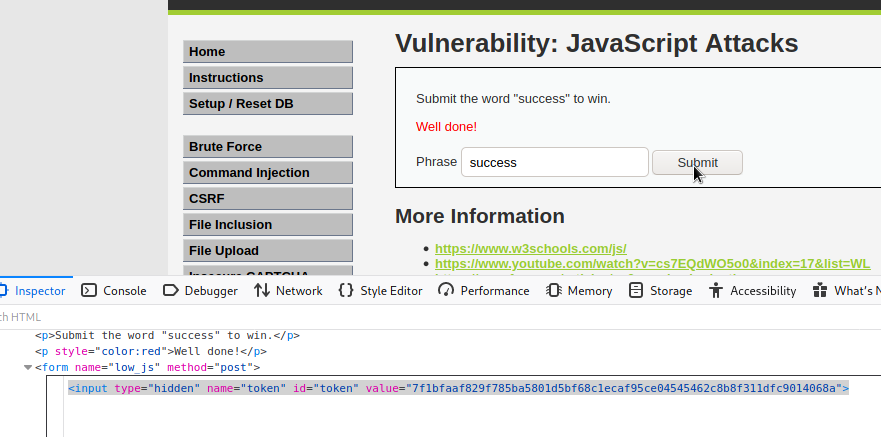Open the Accessibility tab label
Screen dimensions: 881x437
pyautogui.click(x=763, y=291)
